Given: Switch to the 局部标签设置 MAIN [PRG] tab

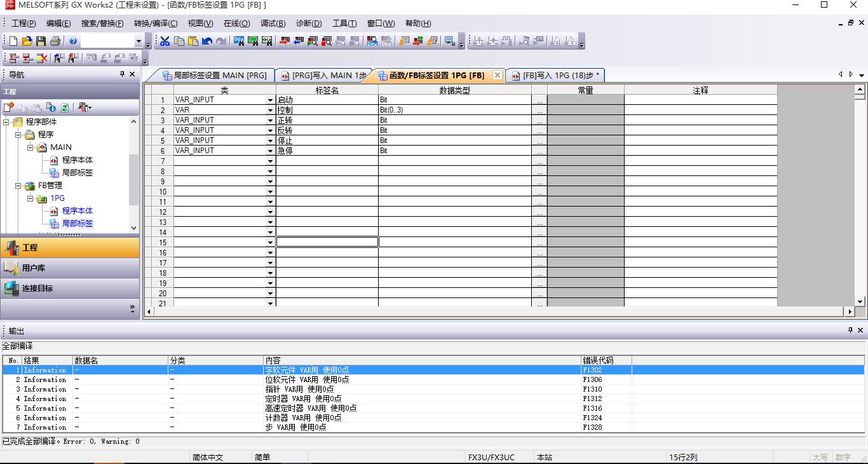Looking at the screenshot, I should pos(215,76).
